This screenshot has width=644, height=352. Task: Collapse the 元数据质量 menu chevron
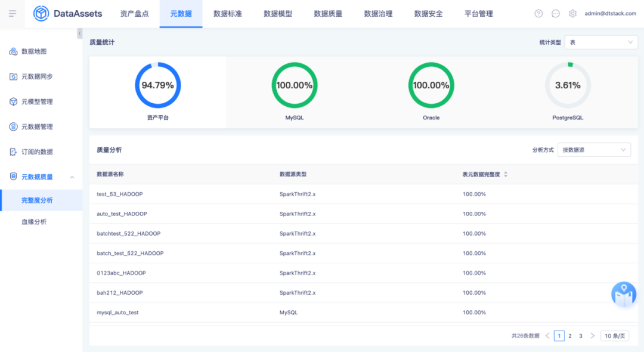[x=72, y=177]
